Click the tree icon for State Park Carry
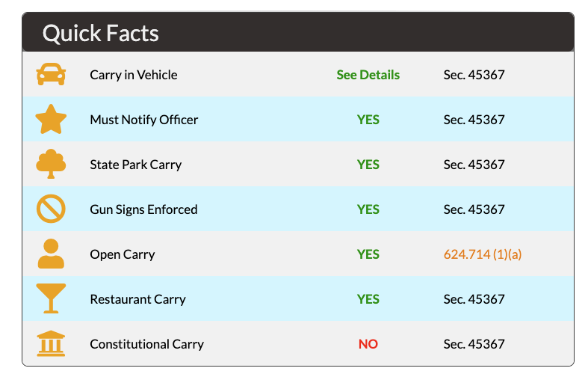 point(51,164)
